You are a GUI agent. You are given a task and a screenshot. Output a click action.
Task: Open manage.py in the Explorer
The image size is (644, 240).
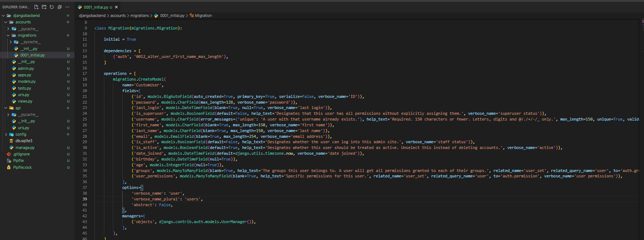pos(25,148)
